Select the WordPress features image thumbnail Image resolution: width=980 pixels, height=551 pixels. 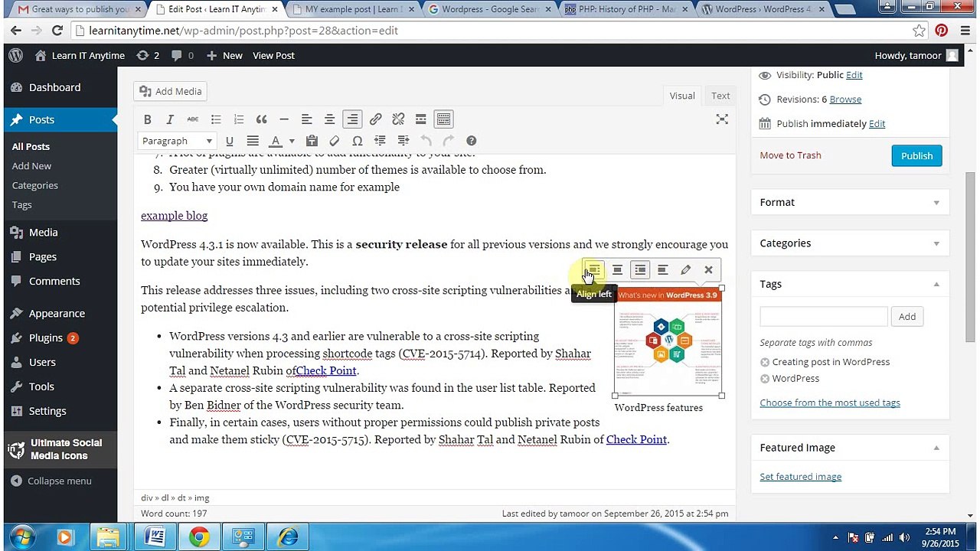tap(668, 342)
